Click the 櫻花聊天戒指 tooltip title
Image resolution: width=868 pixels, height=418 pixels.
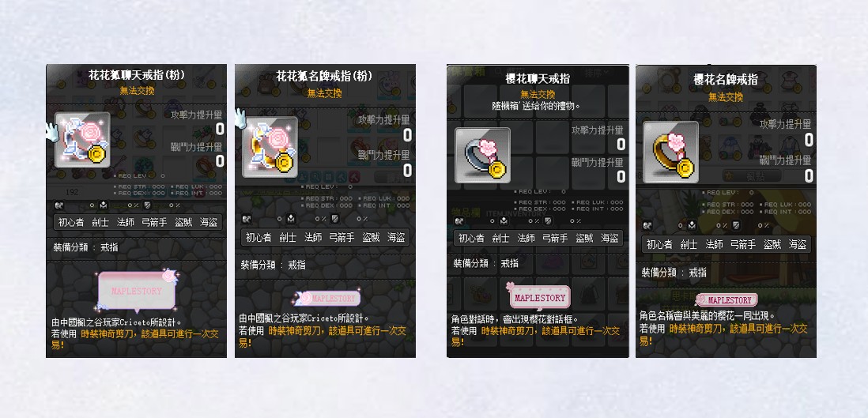538,78
